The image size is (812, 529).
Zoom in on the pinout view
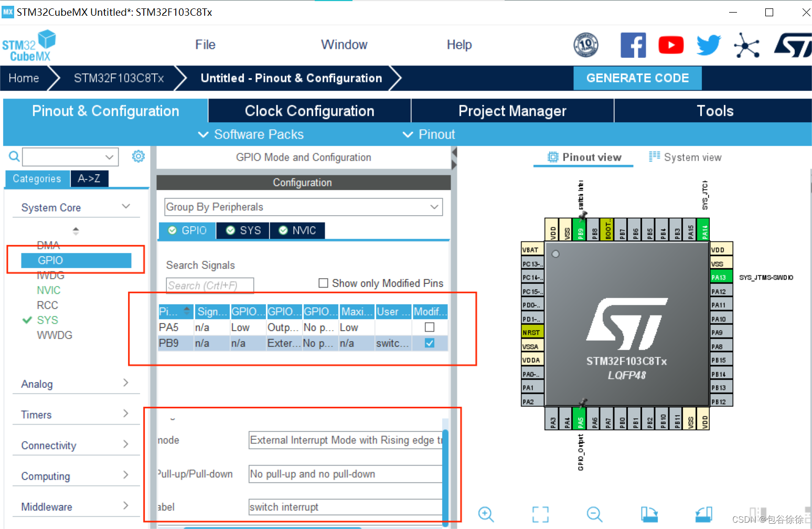[x=486, y=514]
